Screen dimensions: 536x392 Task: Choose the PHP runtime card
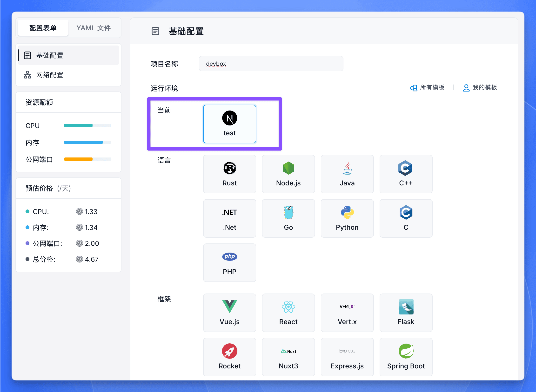[229, 262]
